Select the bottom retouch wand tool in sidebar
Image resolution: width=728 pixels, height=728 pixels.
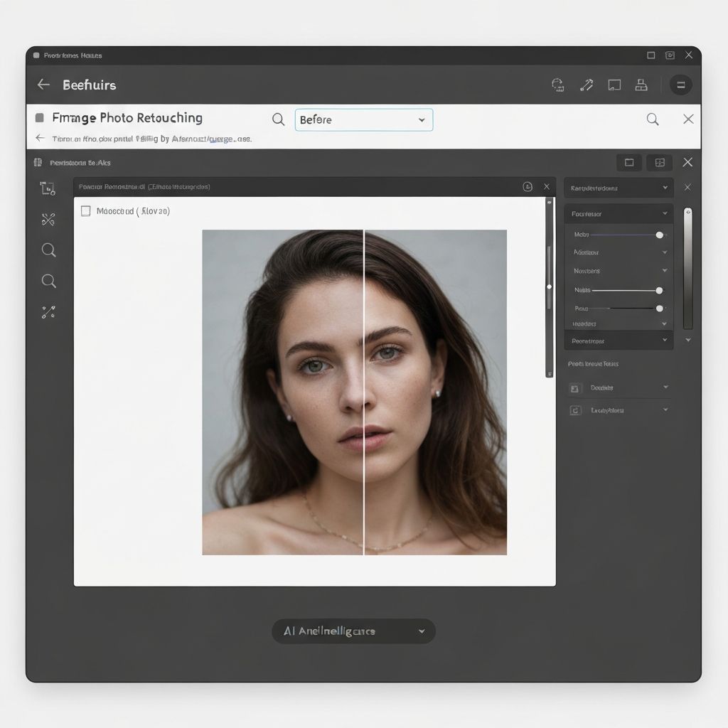click(48, 311)
